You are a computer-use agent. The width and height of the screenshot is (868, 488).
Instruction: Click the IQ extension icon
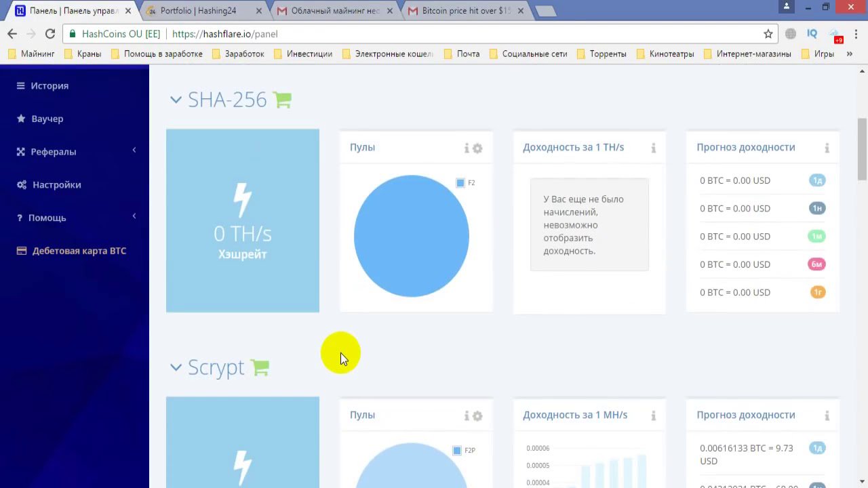pos(812,34)
